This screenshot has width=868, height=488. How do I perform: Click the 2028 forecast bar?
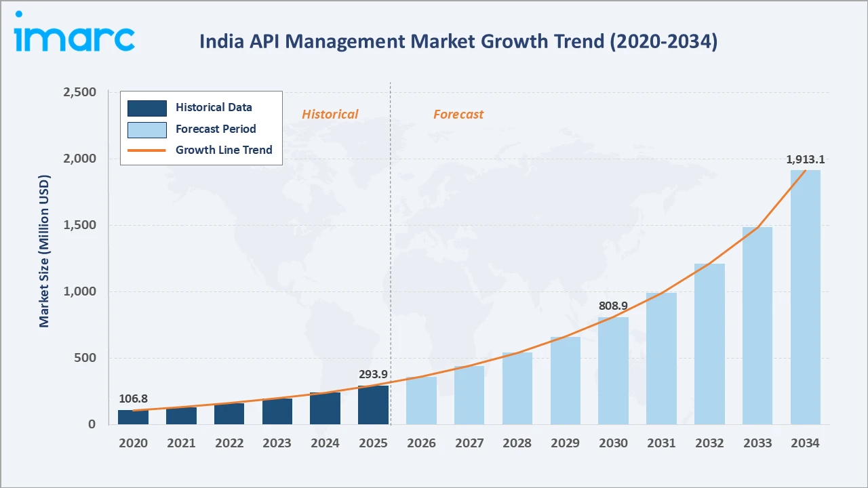(x=517, y=389)
